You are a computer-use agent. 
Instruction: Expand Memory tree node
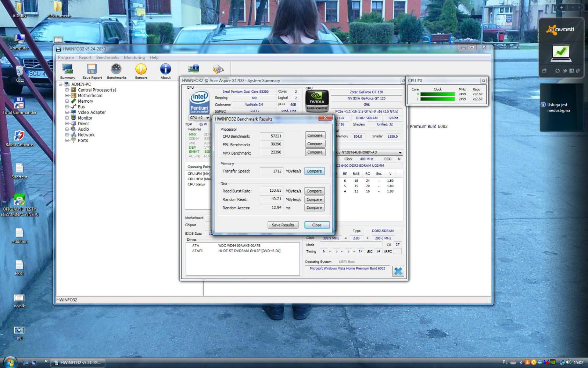click(x=67, y=101)
